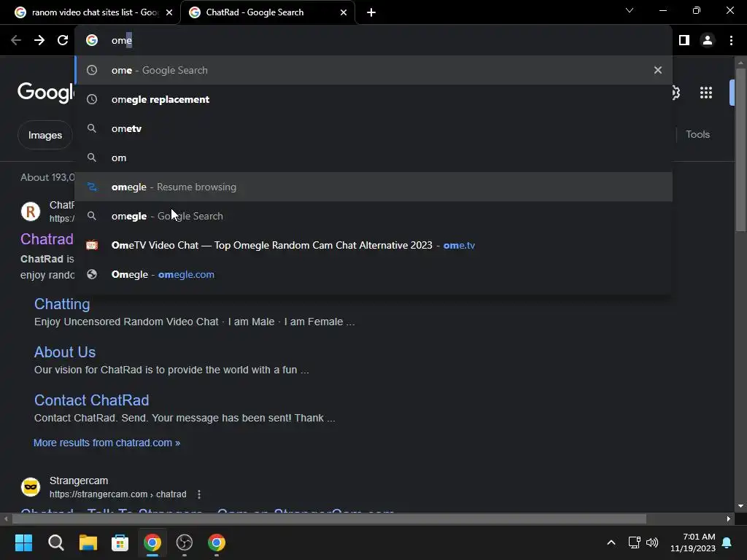Image resolution: width=747 pixels, height=560 pixels.
Task: Click the Images search filter chip
Action: point(44,135)
